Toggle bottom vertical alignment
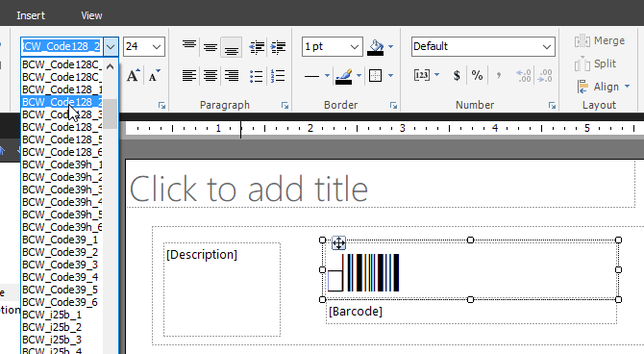This screenshot has width=644, height=354. pos(232,46)
